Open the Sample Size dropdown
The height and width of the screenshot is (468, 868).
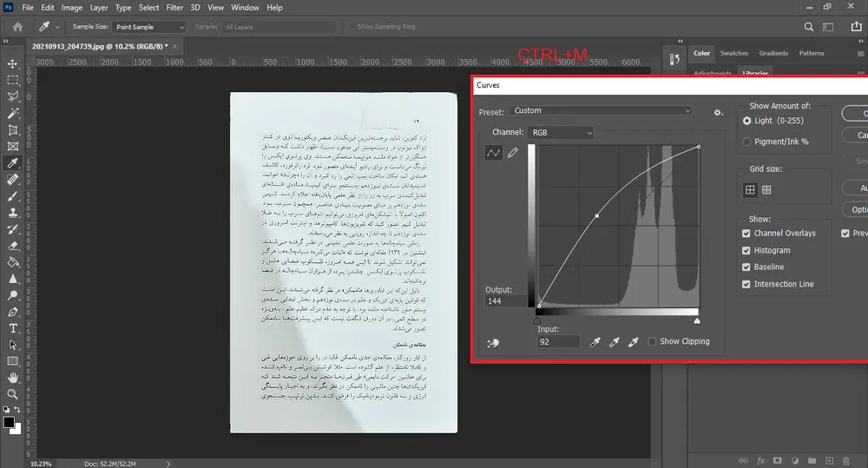pos(149,27)
